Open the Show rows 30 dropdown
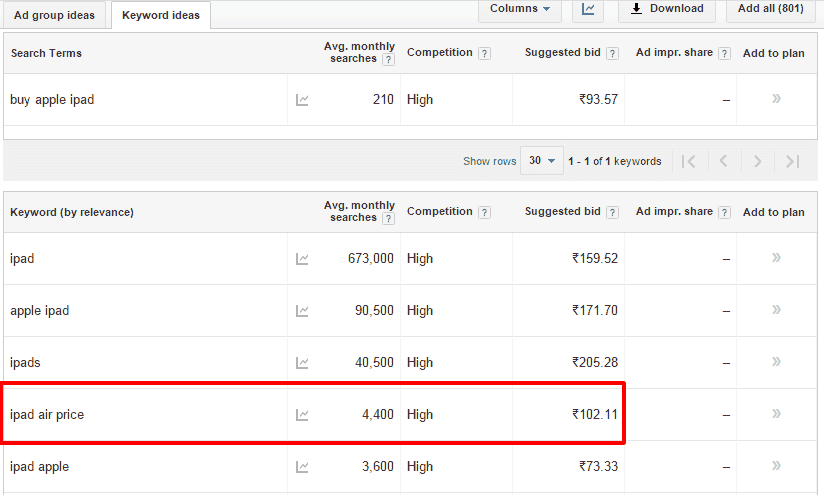The height and width of the screenshot is (495, 824). click(x=542, y=160)
